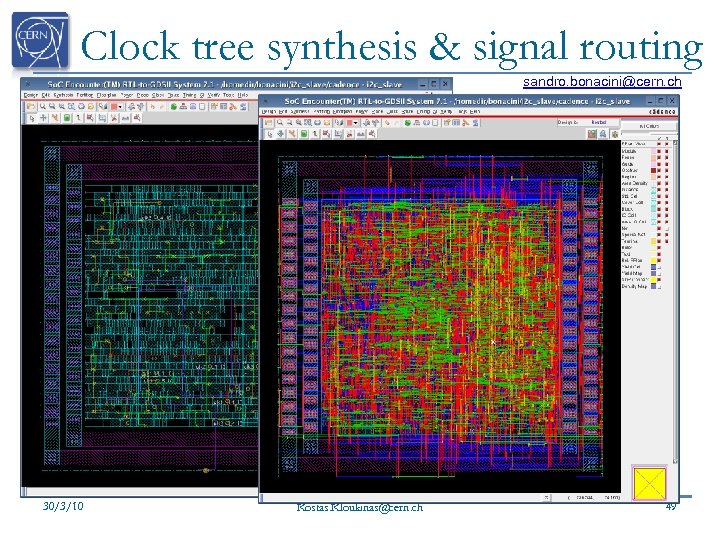Image resolution: width=720 pixels, height=540 pixels.
Task: Enable the Density Map visibility checkbox
Action: tap(659, 287)
